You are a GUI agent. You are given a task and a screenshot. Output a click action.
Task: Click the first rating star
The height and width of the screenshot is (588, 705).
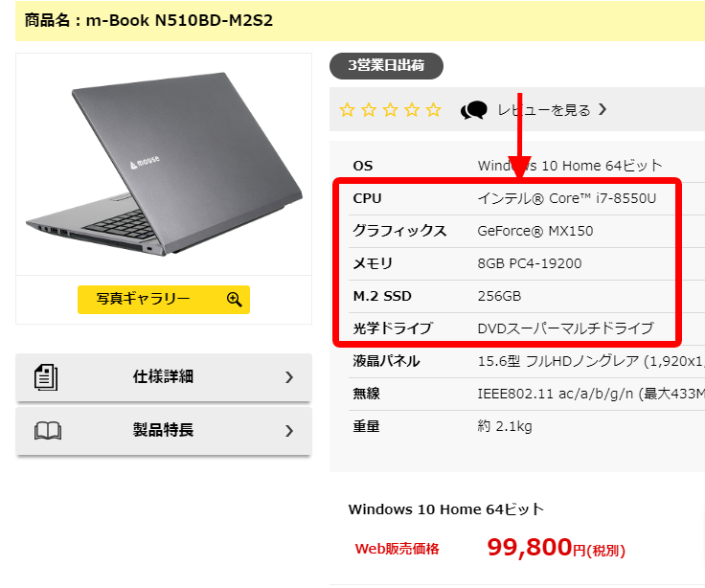click(347, 110)
